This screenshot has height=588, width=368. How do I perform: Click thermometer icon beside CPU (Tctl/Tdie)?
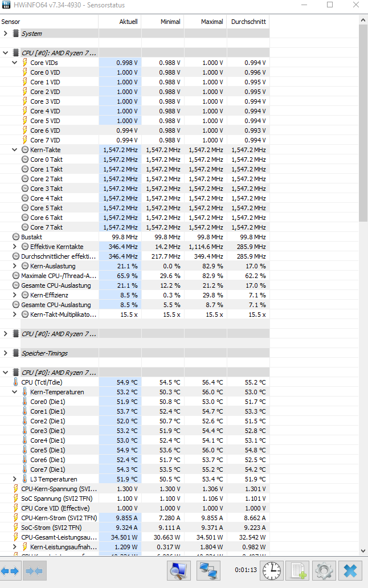coord(15,382)
